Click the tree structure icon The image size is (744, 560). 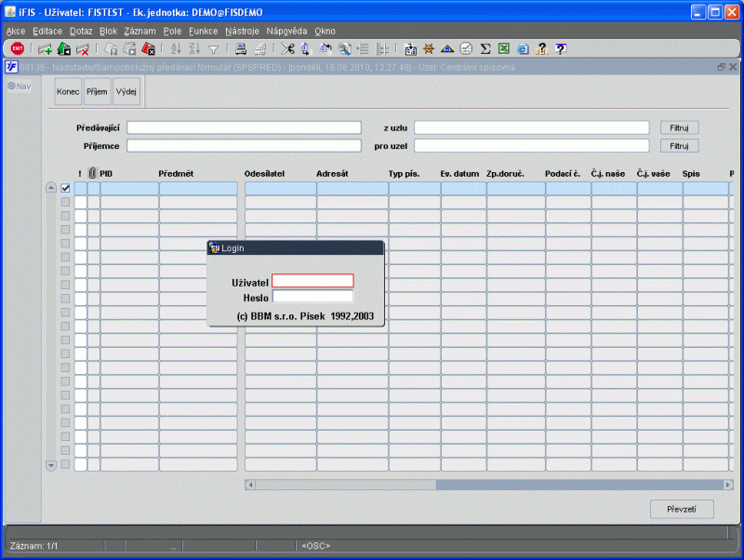coord(382,49)
